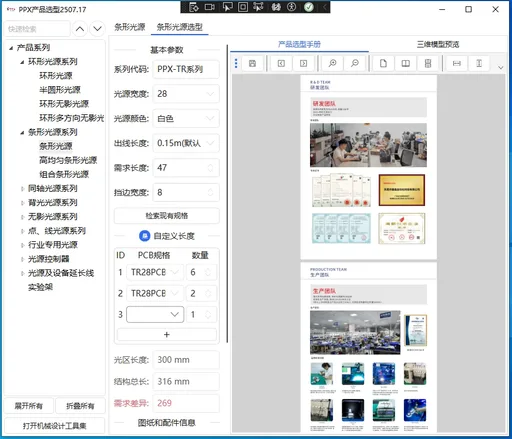Viewport: 512px width, 439px height.
Task: Collapse the debug toolbar with left arrow
Action: [x=324, y=7]
